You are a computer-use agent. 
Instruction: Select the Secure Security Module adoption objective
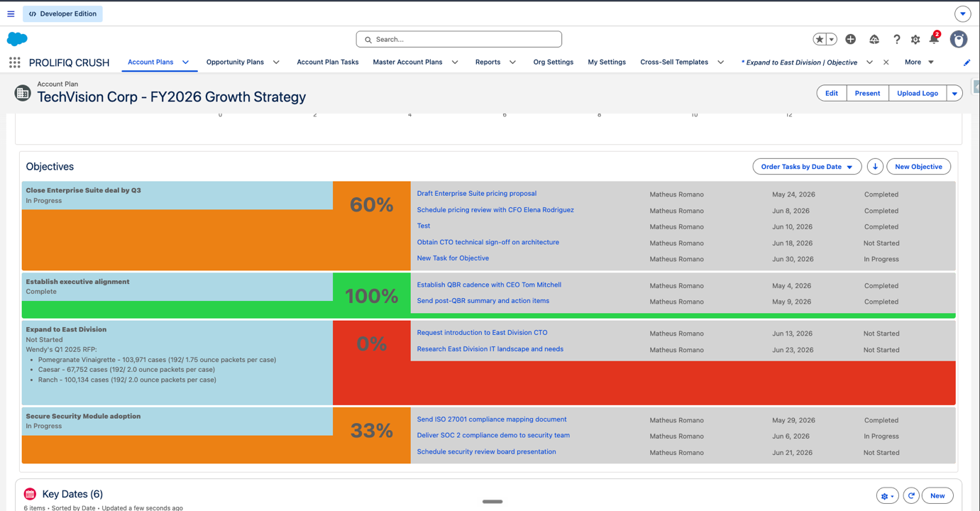tap(83, 417)
